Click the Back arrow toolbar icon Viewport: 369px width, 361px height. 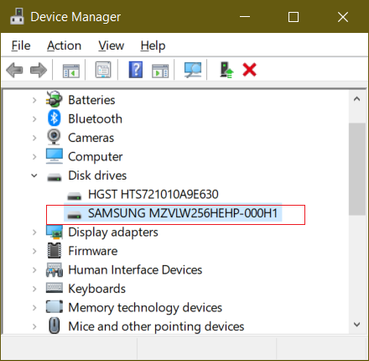(x=14, y=70)
